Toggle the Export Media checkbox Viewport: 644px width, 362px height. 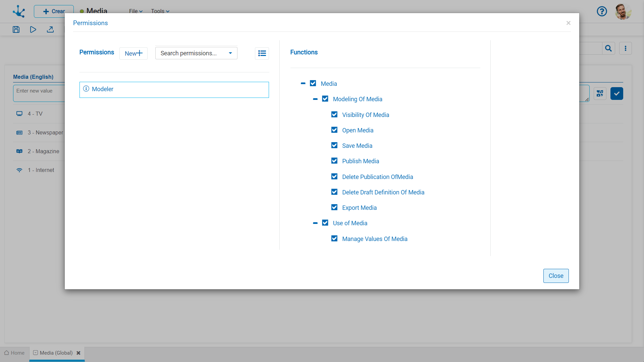(x=334, y=207)
